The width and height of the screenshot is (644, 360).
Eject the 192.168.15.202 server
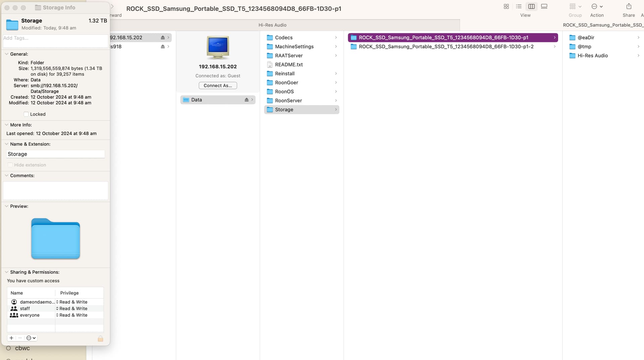[x=163, y=38]
